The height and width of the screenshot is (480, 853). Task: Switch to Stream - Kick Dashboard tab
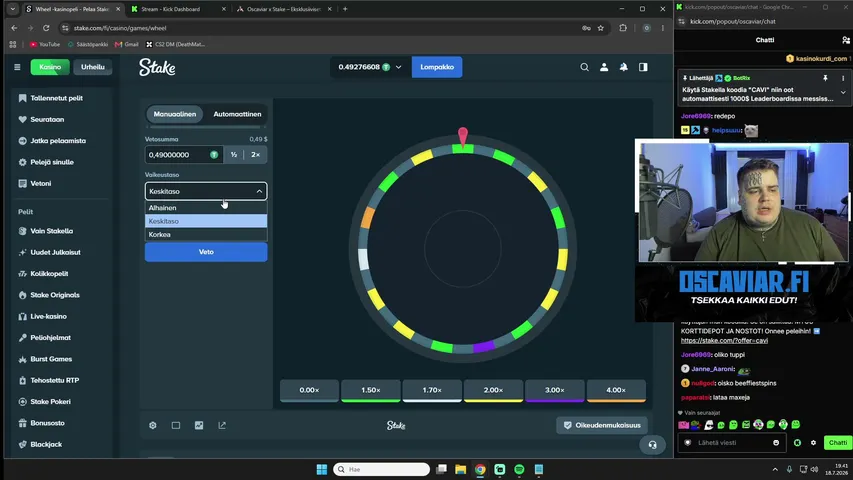click(178, 9)
